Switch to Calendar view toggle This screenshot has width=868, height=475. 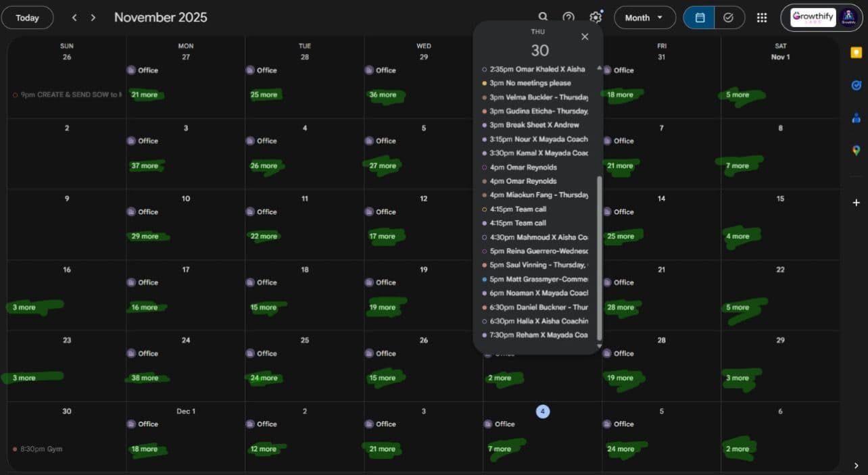pos(700,18)
